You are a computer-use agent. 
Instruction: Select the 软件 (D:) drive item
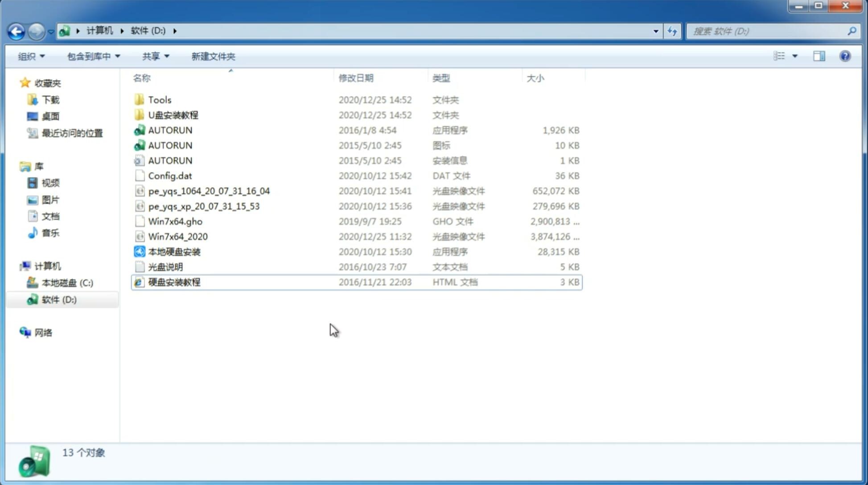59,299
